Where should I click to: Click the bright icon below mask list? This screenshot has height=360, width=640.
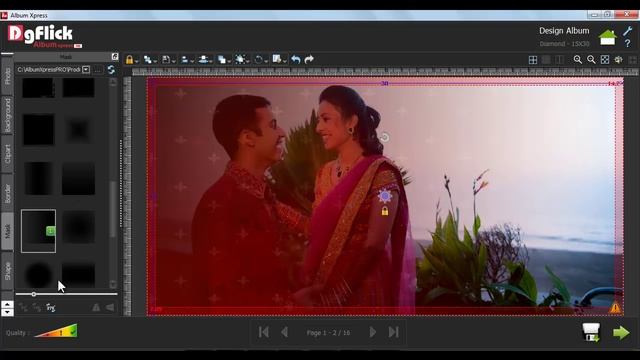coord(51,307)
